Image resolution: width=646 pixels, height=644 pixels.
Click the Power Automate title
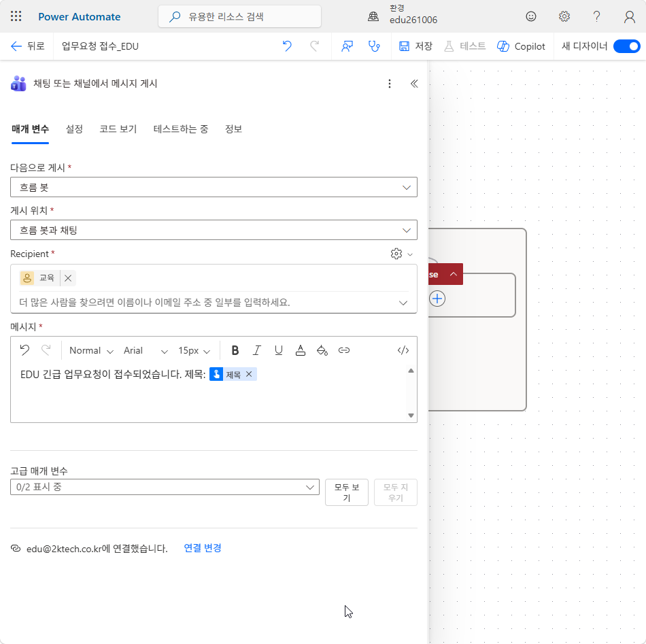80,16
